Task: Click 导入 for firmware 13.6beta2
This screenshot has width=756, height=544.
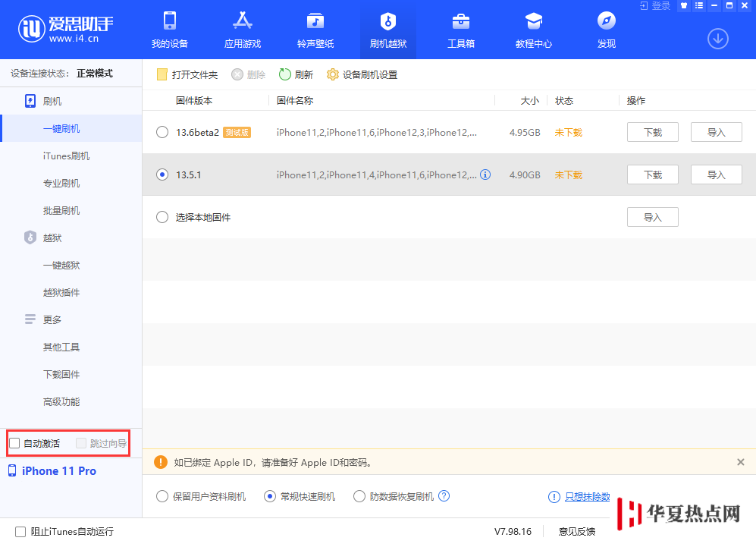Action: pos(717,132)
